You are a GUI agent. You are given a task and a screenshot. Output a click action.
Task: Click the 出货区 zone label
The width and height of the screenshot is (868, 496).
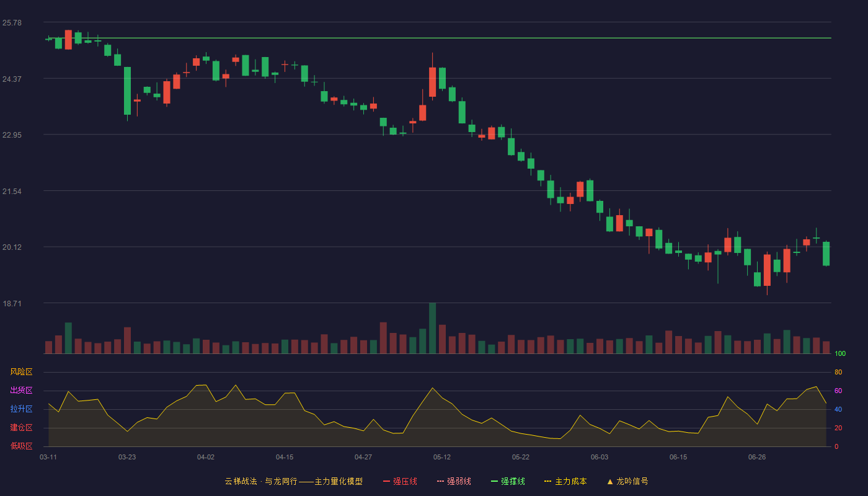21,391
